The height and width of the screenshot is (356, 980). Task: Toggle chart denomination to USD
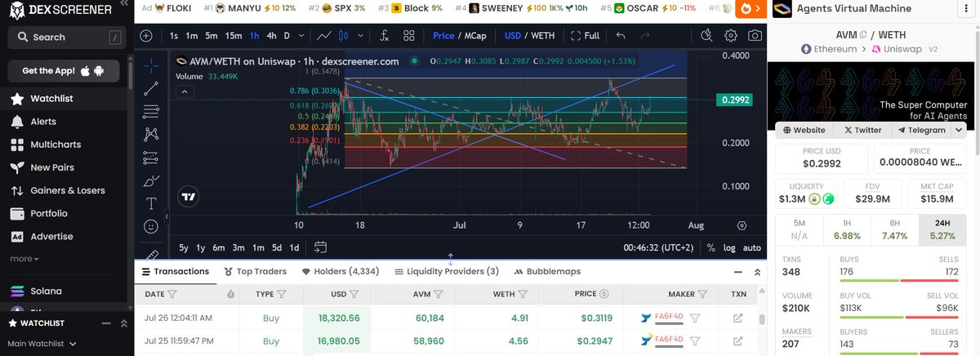(513, 36)
